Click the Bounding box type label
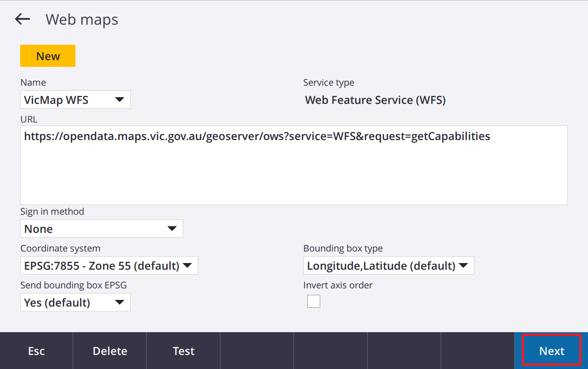Screen dimensions: 588x369 tap(343, 248)
